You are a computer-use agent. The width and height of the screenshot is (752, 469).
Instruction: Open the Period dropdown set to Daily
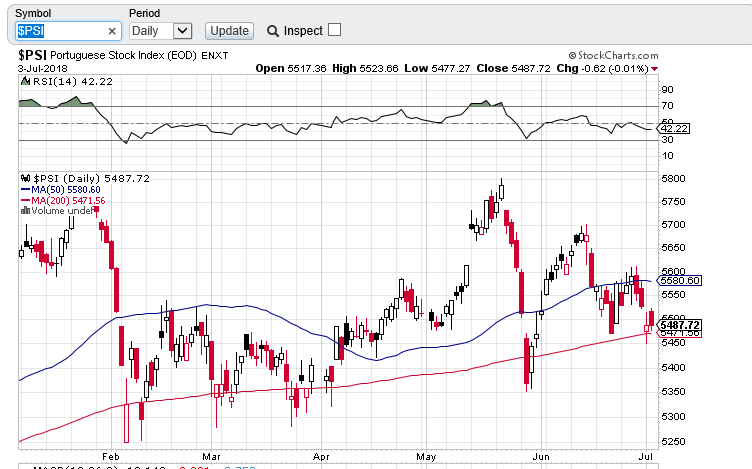click(x=161, y=31)
